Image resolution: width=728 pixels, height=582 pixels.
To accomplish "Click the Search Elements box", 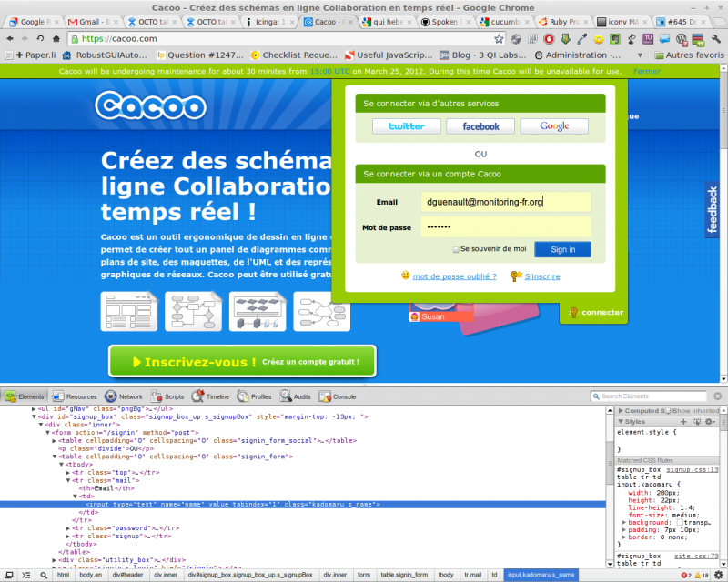I will coord(649,396).
